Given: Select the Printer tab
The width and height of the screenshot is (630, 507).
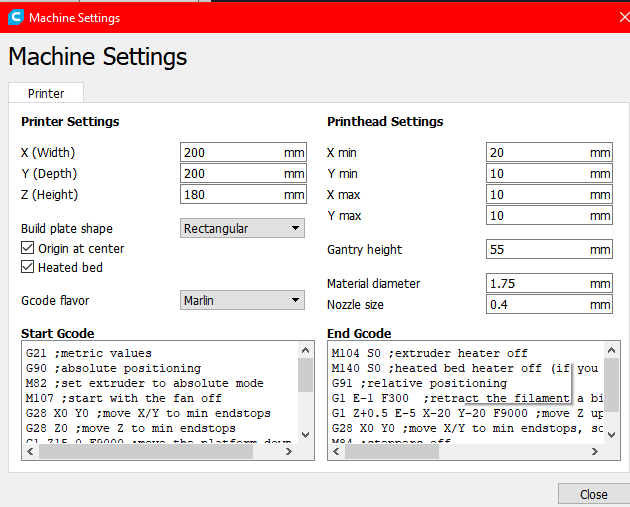Looking at the screenshot, I should tap(46, 93).
